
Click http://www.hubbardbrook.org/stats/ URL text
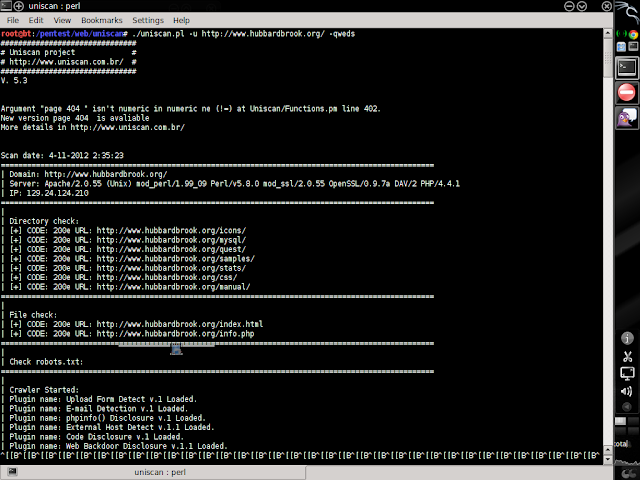tap(171, 268)
